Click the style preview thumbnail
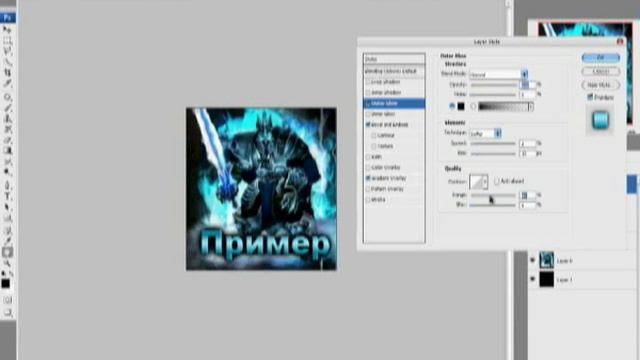640x360 pixels. 600,120
